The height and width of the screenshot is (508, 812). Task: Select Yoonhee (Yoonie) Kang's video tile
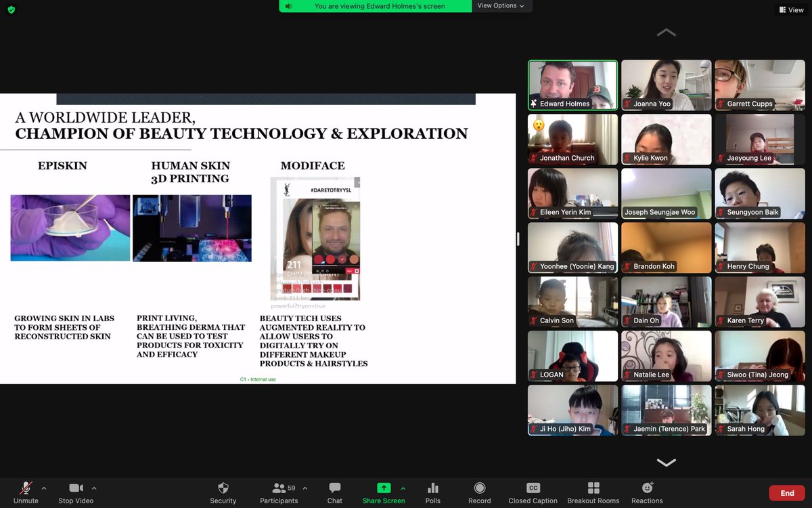coord(573,248)
